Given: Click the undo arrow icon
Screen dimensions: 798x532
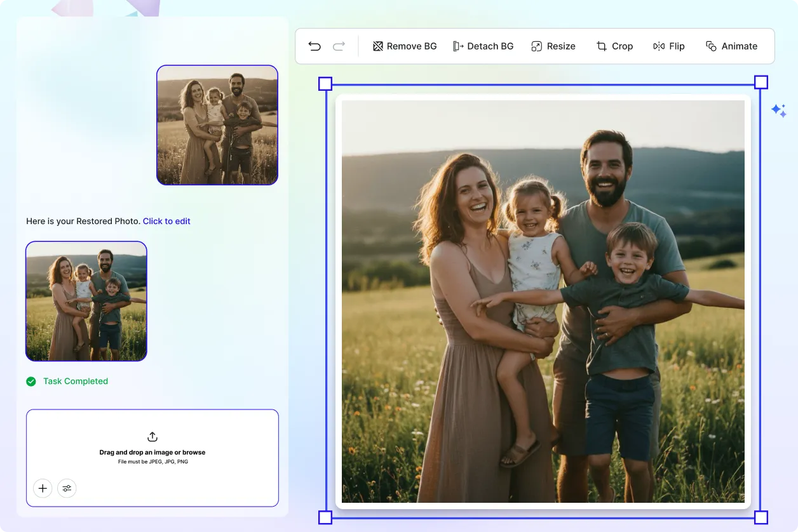Looking at the screenshot, I should [314, 46].
